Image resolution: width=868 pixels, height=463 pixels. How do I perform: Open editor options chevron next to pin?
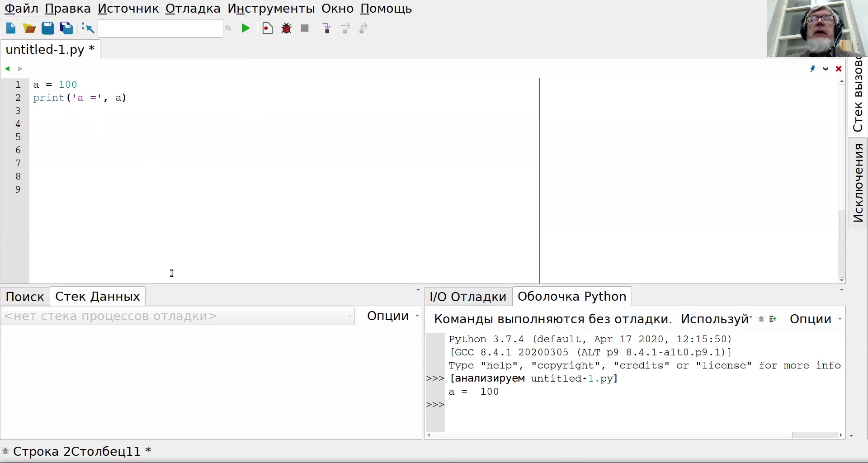coord(826,69)
